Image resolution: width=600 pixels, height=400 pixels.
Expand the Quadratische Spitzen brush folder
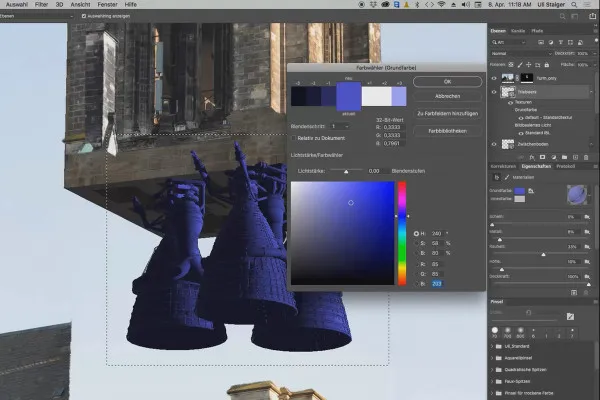(x=492, y=370)
